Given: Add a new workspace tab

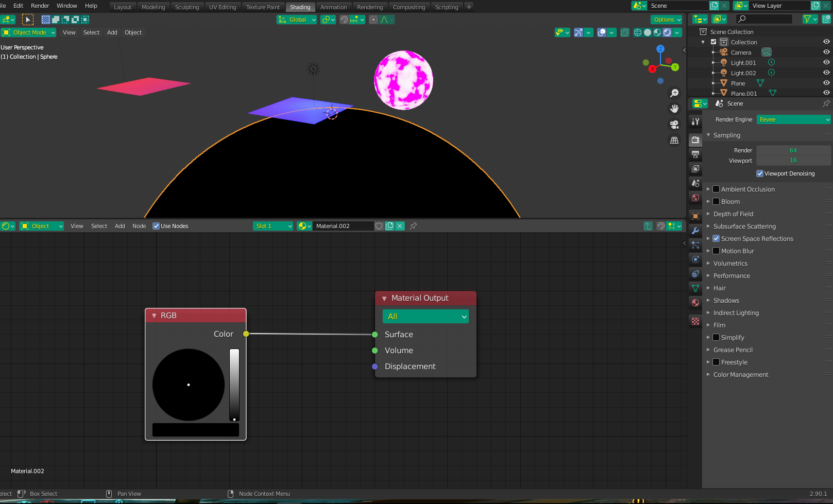Looking at the screenshot, I should coord(469,7).
